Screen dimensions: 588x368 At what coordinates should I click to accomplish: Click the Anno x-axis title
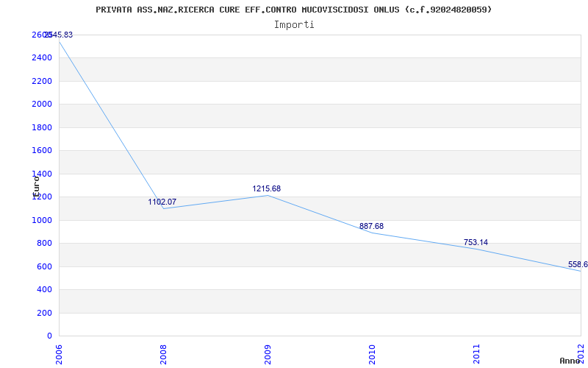[x=570, y=361]
